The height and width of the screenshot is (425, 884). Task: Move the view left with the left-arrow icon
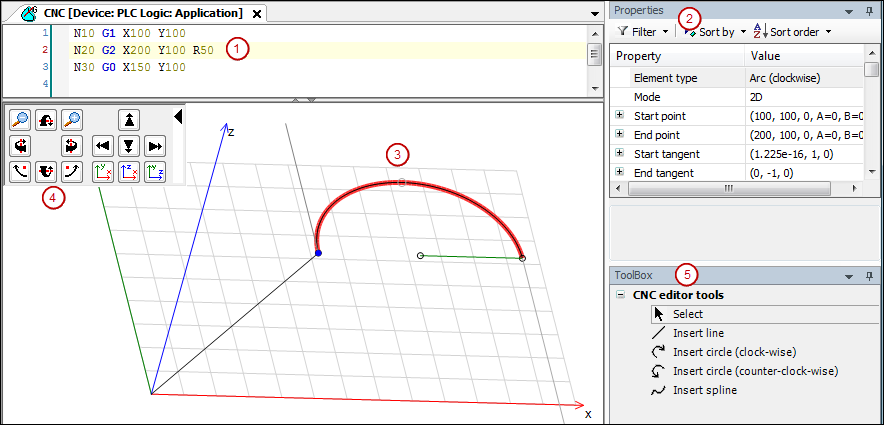103,146
